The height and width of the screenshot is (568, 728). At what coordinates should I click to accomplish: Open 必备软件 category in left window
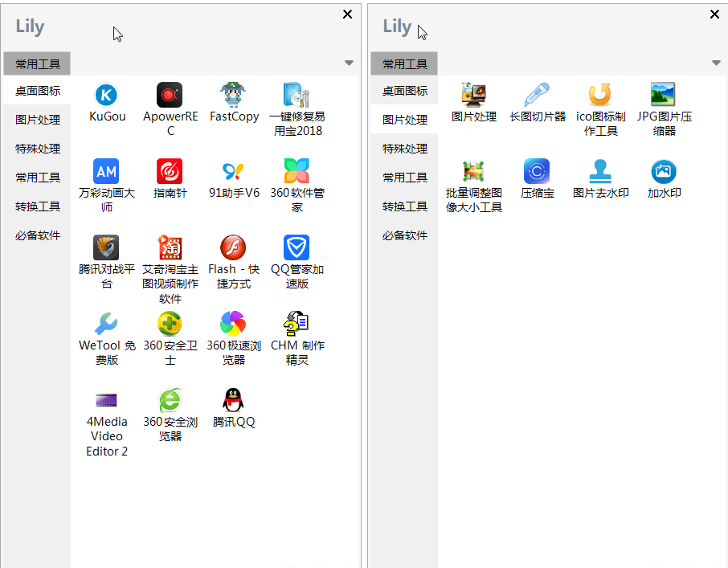tap(37, 235)
